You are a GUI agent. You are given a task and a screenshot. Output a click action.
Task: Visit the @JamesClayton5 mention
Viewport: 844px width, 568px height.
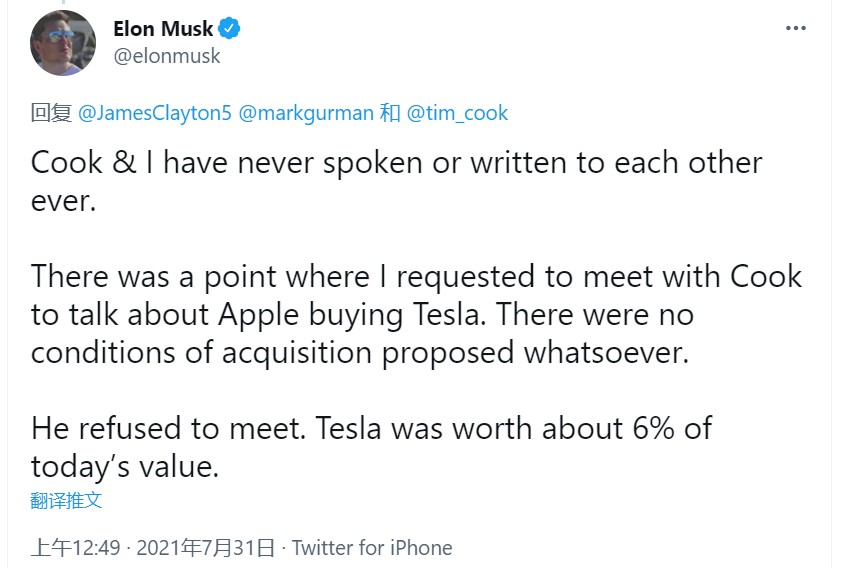[x=154, y=113]
